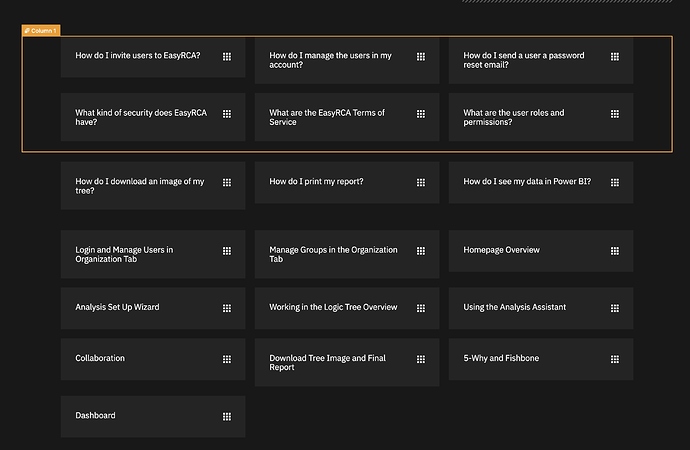Select the 'Collaboration' card text
The width and height of the screenshot is (690, 450).
tap(100, 358)
